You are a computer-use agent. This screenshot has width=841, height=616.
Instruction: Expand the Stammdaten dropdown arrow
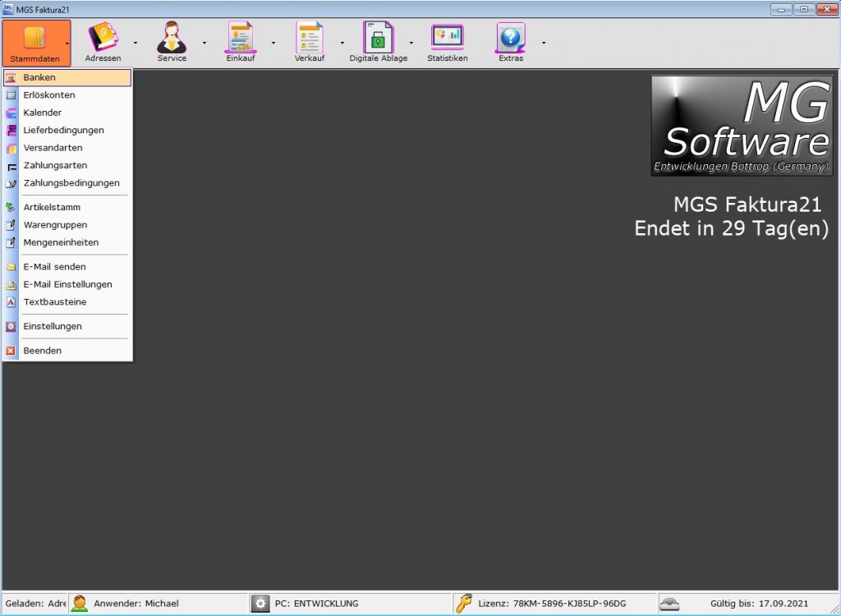click(x=67, y=43)
